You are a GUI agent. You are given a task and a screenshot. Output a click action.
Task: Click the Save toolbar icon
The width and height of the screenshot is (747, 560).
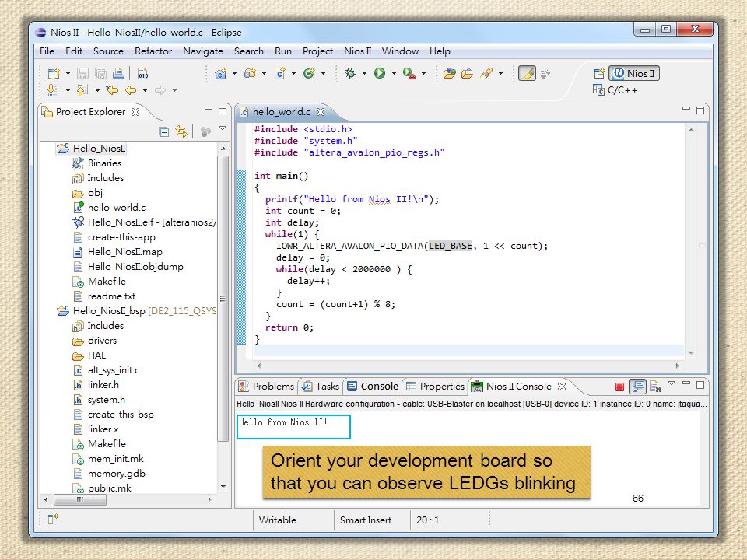83,73
